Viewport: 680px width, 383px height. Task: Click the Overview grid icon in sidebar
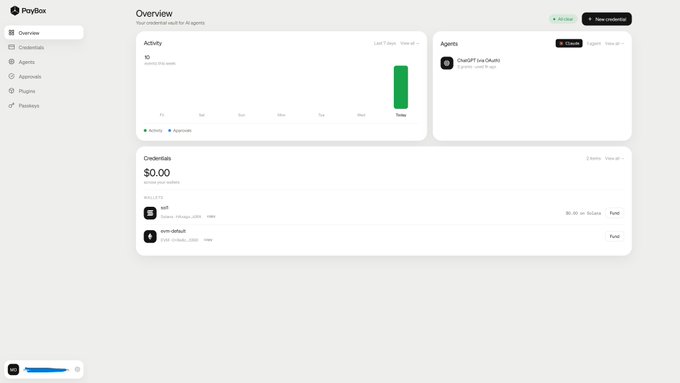(12, 33)
